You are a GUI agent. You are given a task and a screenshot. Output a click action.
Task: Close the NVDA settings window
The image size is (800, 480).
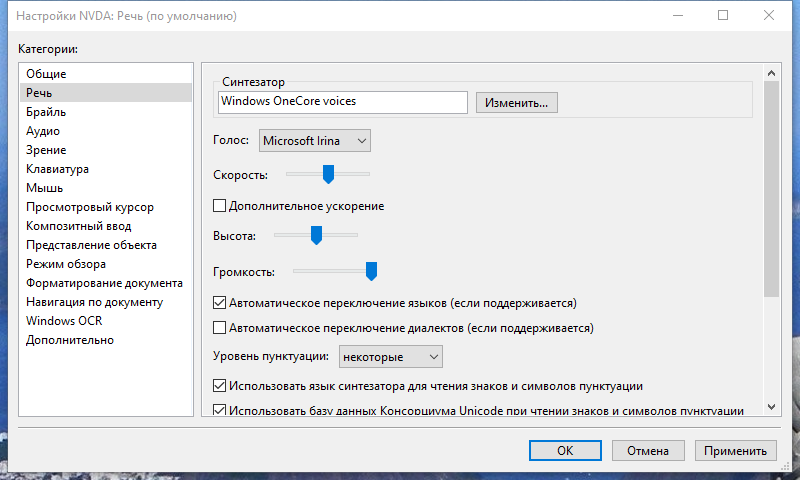pos(769,16)
